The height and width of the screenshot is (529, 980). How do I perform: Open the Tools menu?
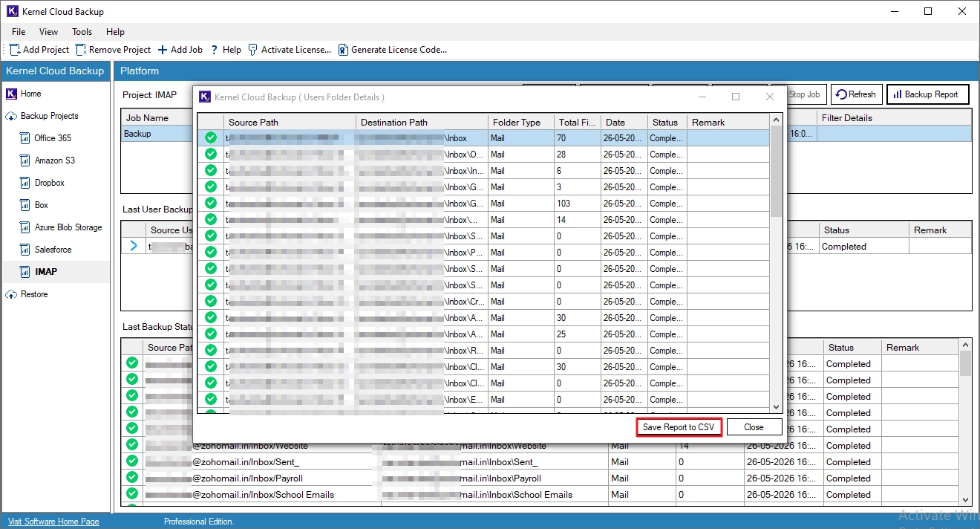[82, 32]
